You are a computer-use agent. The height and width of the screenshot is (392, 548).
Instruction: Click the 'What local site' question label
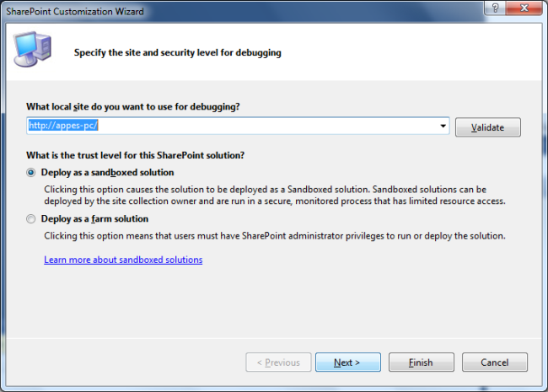133,106
